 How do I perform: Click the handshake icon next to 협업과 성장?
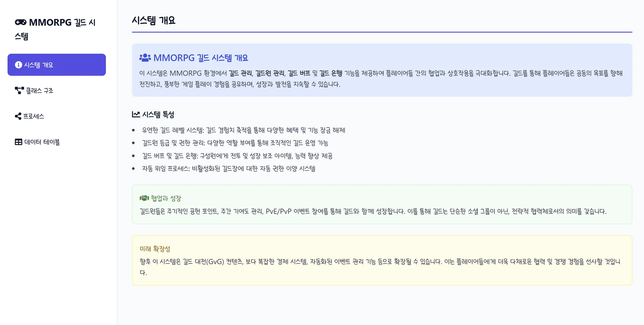[145, 197]
